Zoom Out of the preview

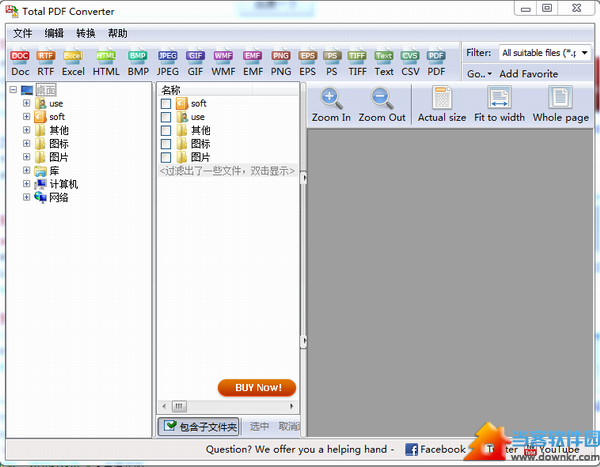[x=382, y=105]
